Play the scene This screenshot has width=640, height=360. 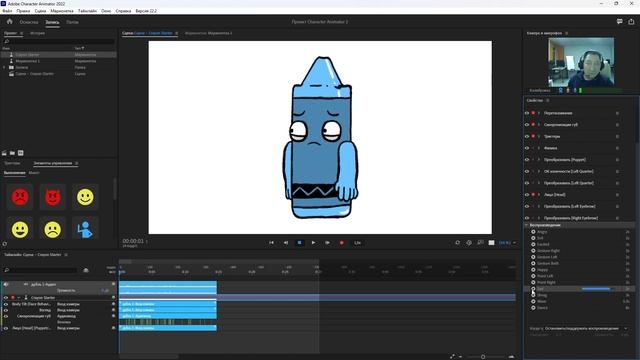pyautogui.click(x=313, y=243)
